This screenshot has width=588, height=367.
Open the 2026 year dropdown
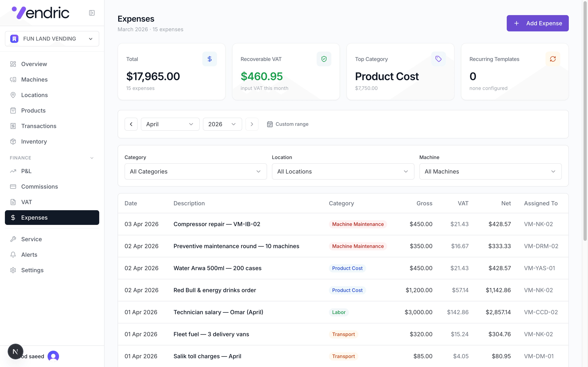(x=222, y=124)
